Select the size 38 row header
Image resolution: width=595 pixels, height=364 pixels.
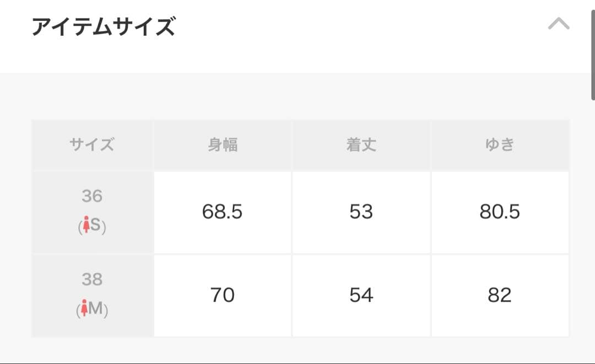tap(92, 295)
